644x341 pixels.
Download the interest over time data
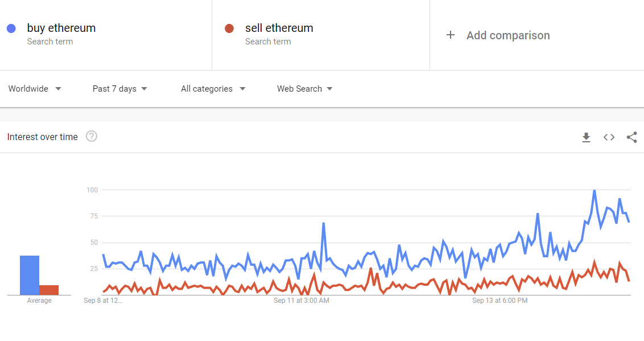(x=586, y=137)
